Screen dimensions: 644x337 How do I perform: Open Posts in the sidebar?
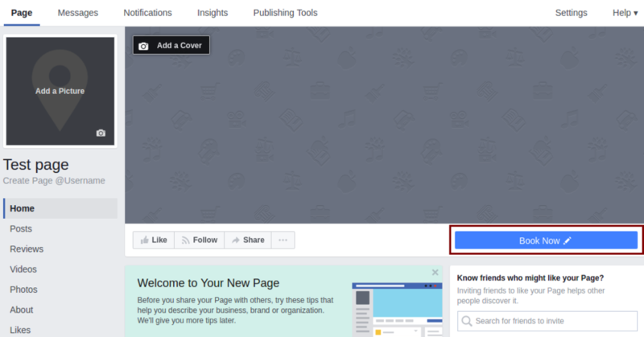click(21, 228)
